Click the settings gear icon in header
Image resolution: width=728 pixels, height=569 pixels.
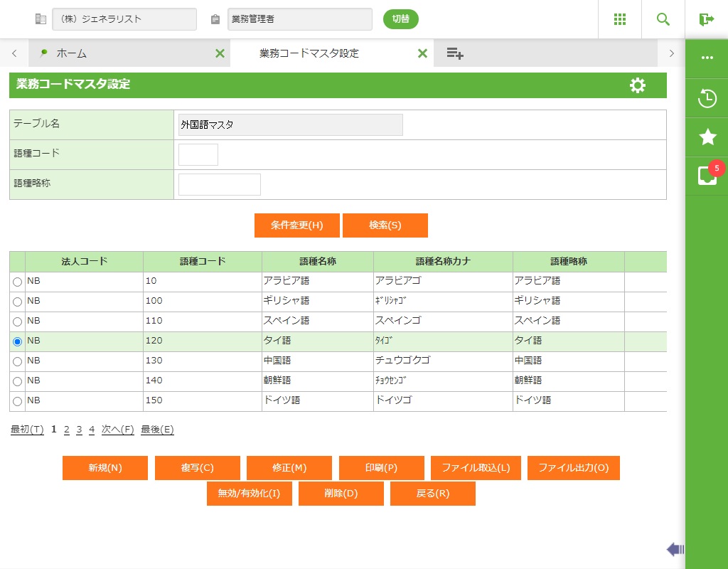click(x=638, y=85)
